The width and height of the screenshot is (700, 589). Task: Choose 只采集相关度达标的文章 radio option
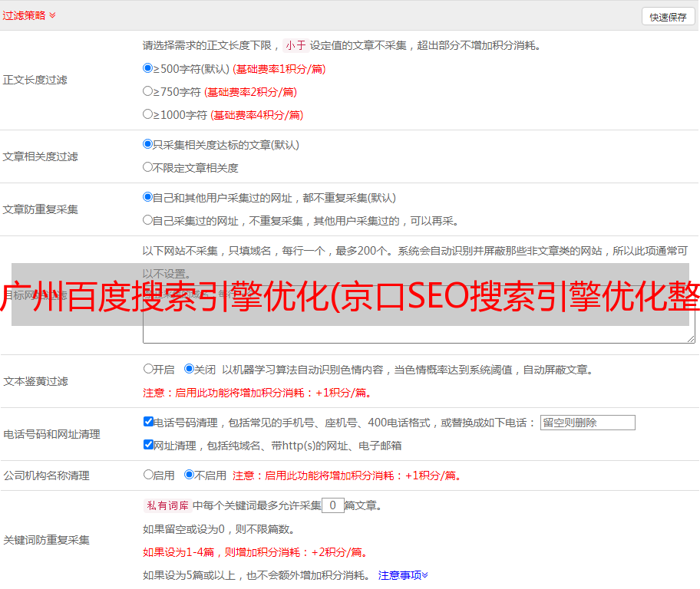(x=148, y=144)
